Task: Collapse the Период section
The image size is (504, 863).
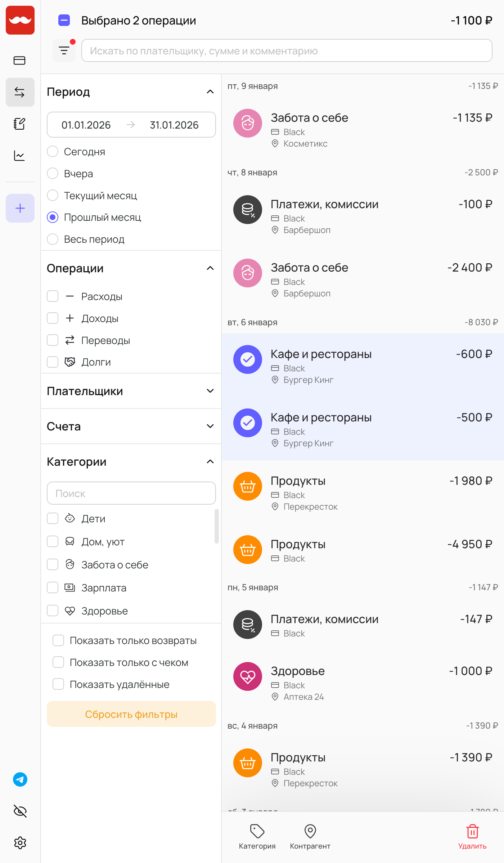Action: pos(210,92)
